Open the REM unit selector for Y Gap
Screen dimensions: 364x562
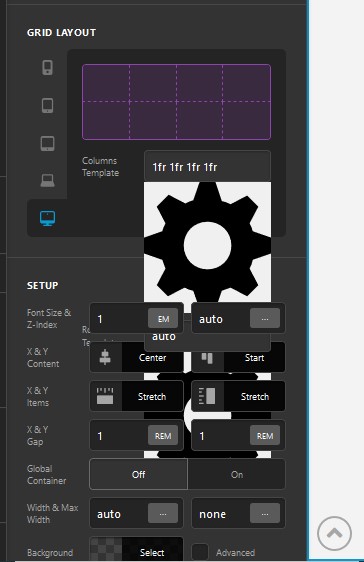pos(265,435)
